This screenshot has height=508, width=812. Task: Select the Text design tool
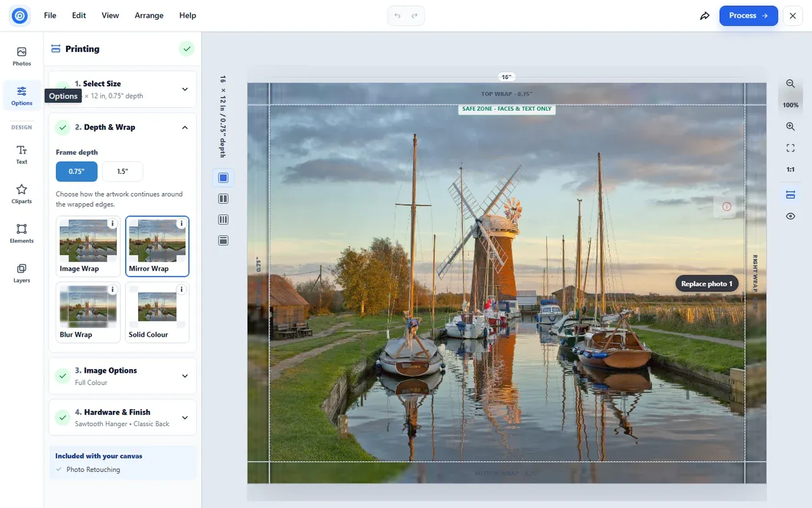tap(22, 154)
